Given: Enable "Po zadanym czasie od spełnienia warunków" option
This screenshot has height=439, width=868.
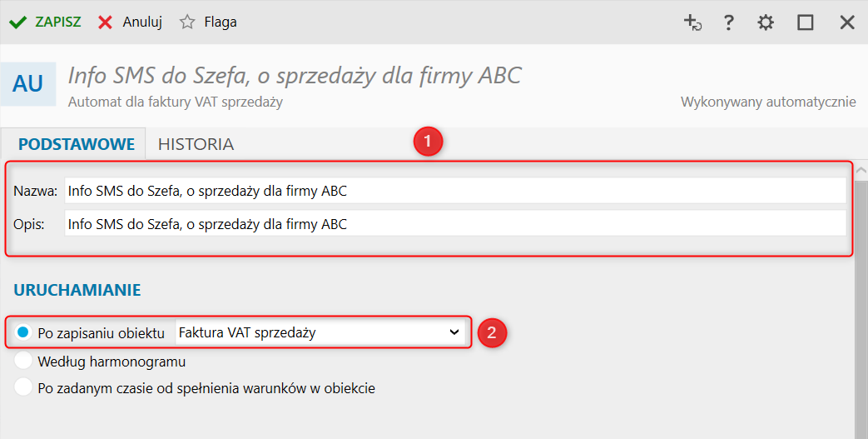Looking at the screenshot, I should click(x=23, y=387).
